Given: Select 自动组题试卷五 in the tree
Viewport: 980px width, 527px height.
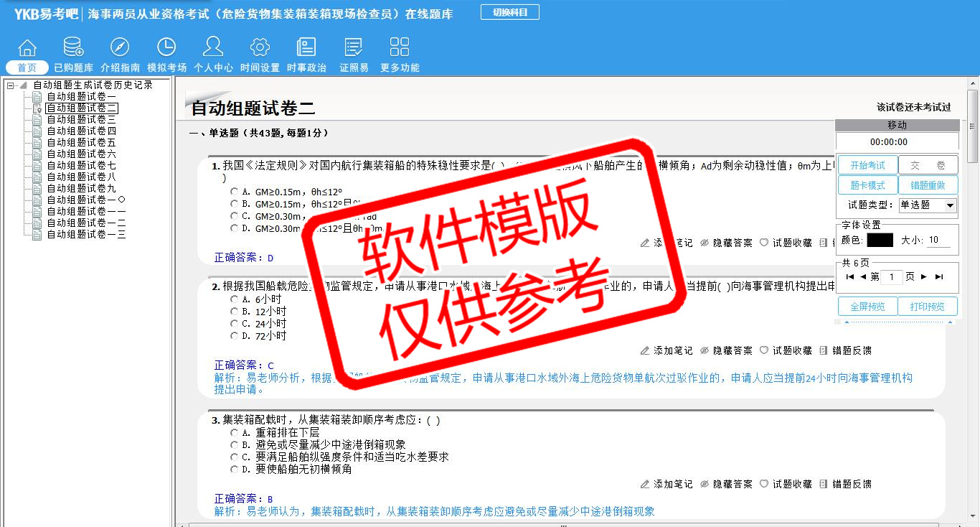Looking at the screenshot, I should coord(81,143).
